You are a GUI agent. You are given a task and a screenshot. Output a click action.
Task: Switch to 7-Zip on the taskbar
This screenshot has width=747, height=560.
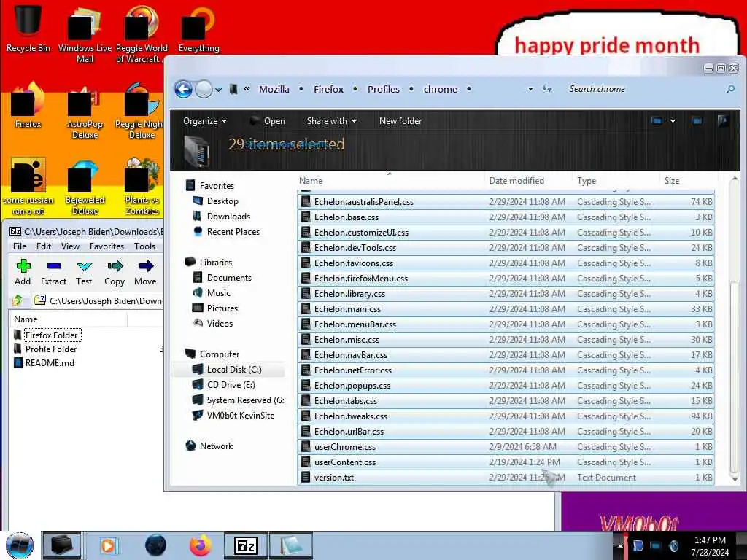click(x=245, y=545)
